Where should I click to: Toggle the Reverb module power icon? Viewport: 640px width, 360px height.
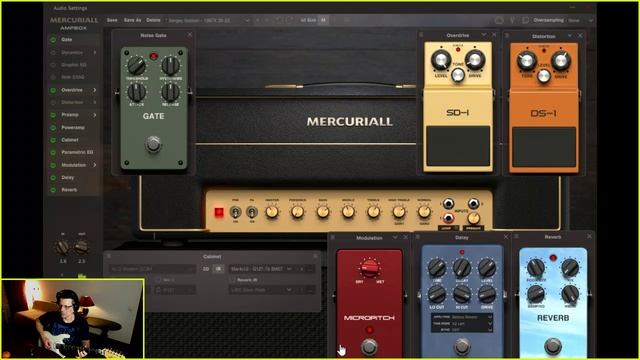tap(53, 190)
